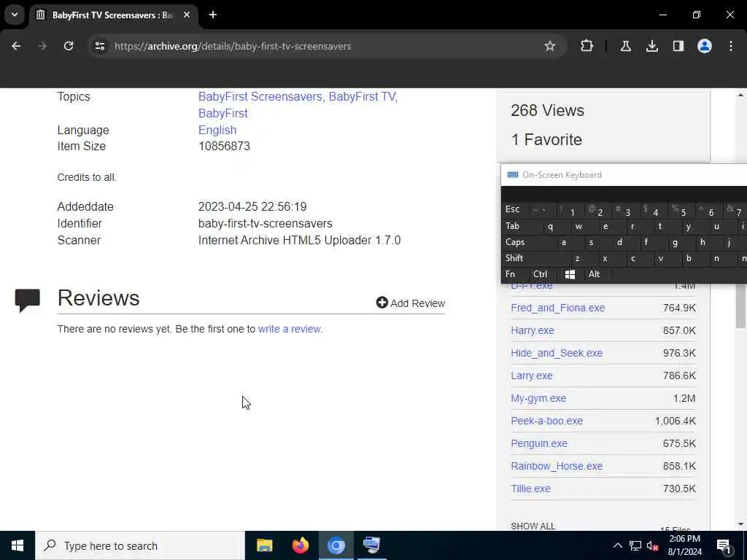This screenshot has height=560, width=747.
Task: Reload the archive.org page
Action: (x=69, y=46)
